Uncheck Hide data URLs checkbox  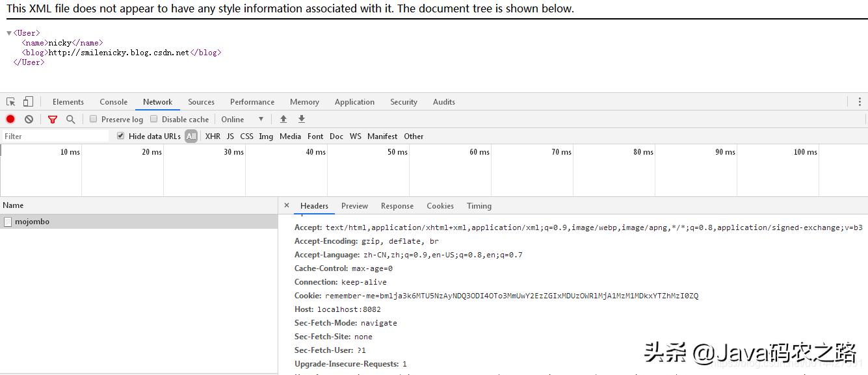point(121,136)
